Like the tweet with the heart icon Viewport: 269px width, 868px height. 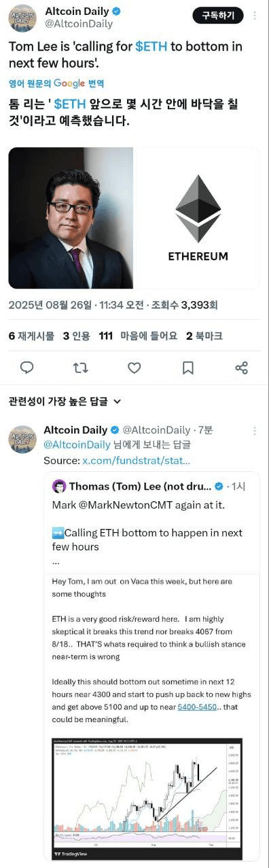(134, 368)
